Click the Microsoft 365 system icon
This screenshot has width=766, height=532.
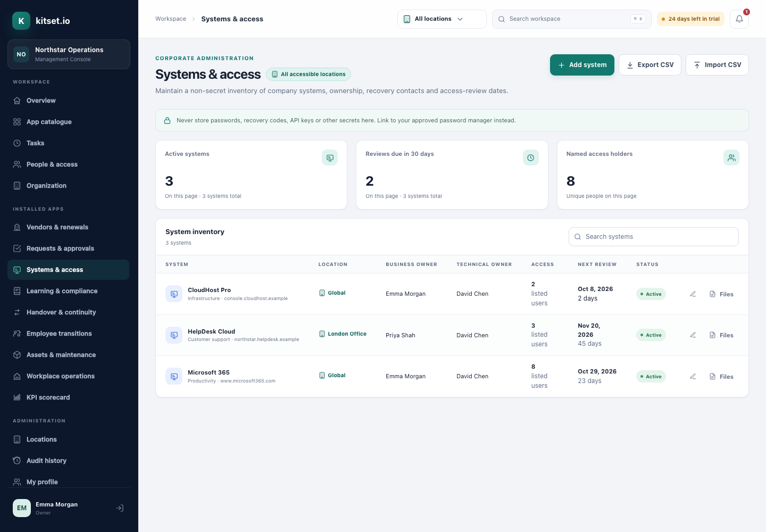point(174,376)
